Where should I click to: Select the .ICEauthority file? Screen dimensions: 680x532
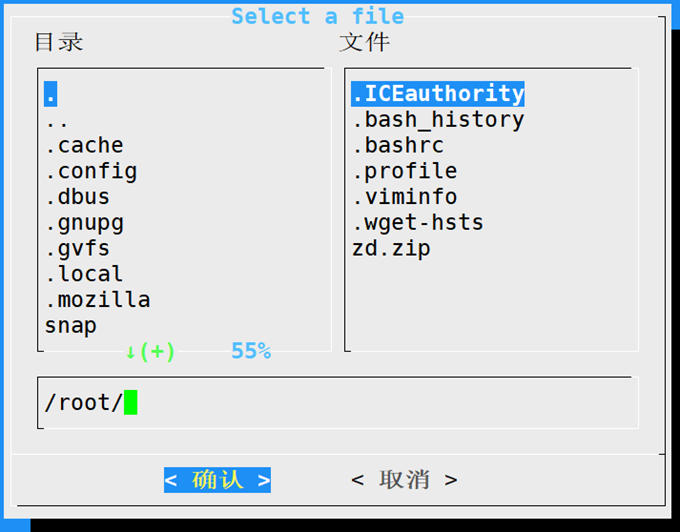pos(438,94)
